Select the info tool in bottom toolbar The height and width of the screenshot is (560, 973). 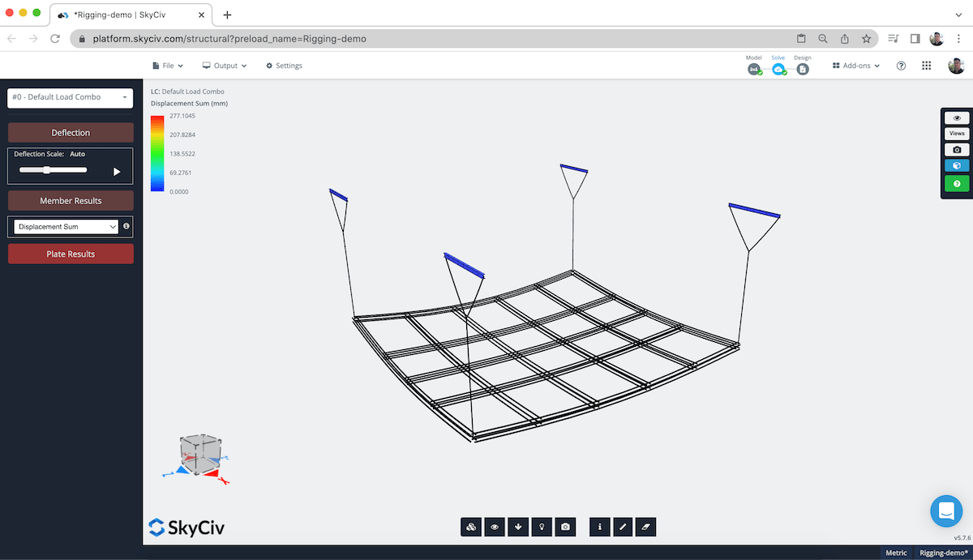(x=599, y=527)
